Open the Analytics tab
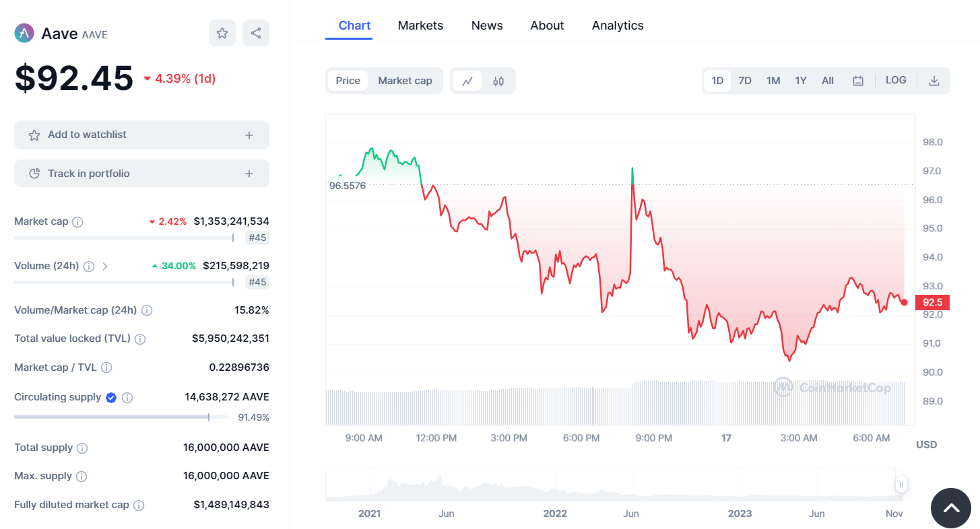 (x=618, y=26)
